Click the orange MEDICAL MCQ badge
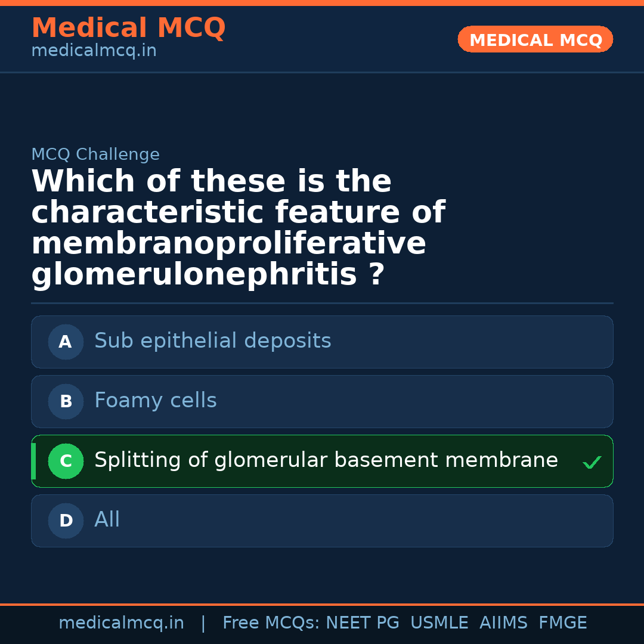Screen dimensions: 644x644 (535, 40)
